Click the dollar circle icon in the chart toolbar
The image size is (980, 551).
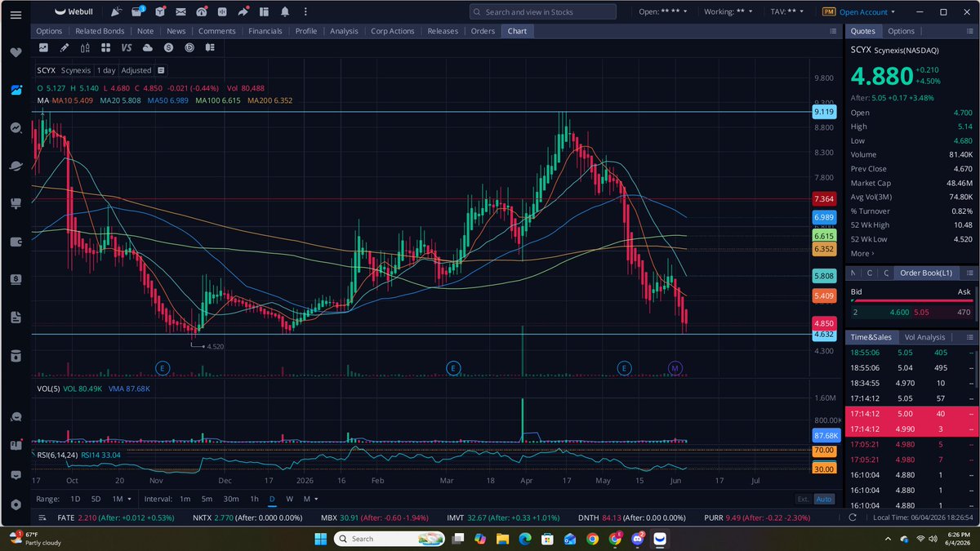tap(168, 48)
